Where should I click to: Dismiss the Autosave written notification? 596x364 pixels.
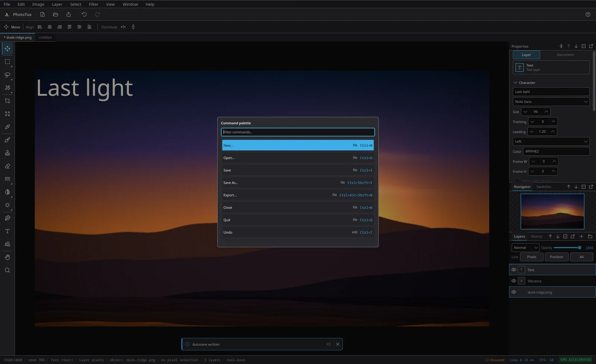click(337, 344)
